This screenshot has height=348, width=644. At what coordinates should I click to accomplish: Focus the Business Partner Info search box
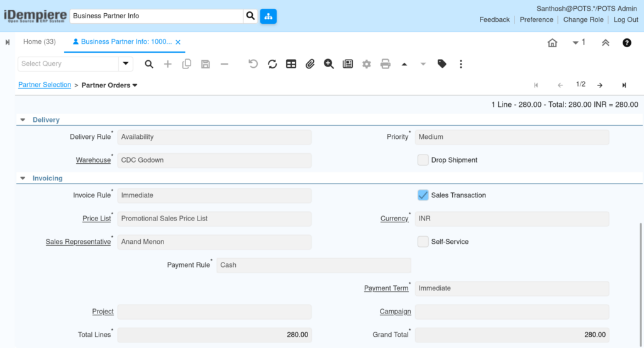[x=156, y=16]
